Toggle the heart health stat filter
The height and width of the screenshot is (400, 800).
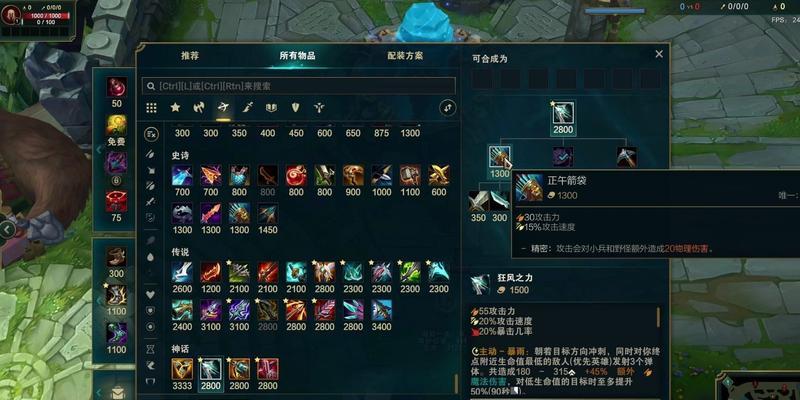[151, 294]
